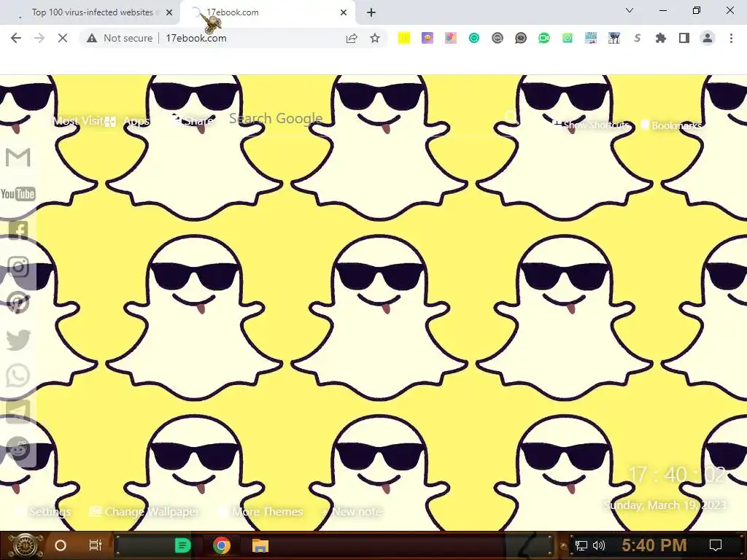Open the notification center icon
Image resolution: width=747 pixels, height=560 pixels.
(716, 545)
